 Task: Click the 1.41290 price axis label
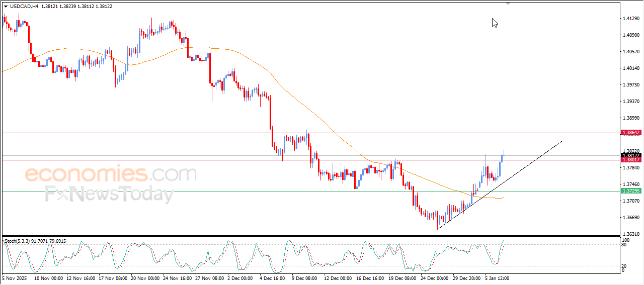[x=631, y=19]
